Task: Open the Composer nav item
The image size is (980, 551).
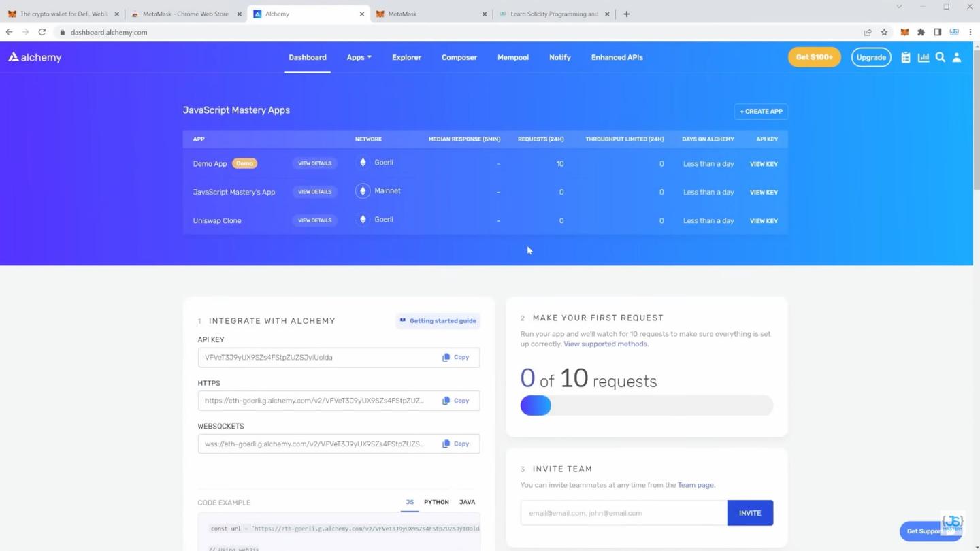Action: click(459, 57)
